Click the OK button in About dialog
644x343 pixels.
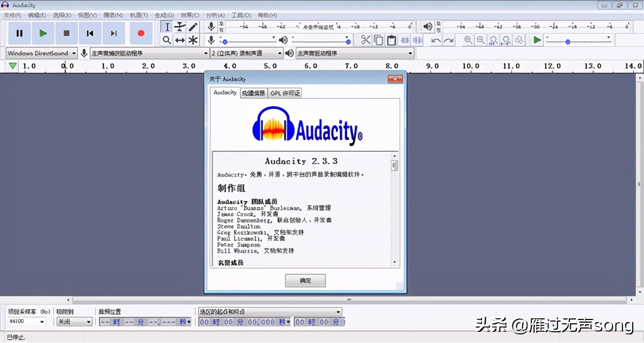pos(305,280)
